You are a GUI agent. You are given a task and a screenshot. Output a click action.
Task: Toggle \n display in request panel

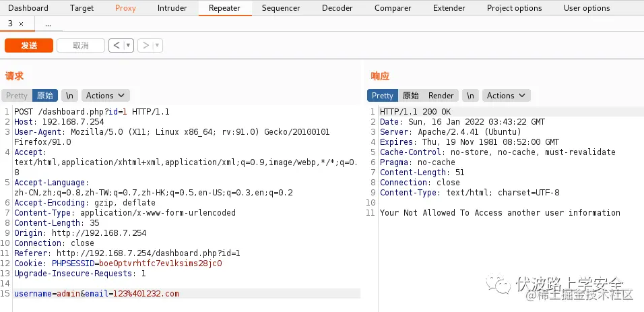click(70, 96)
